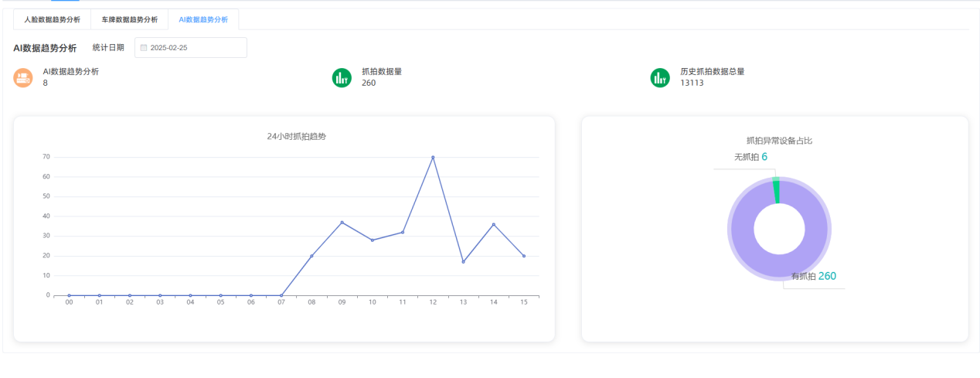Click the last data point at hour 15
The image size is (980, 378).
[524, 256]
